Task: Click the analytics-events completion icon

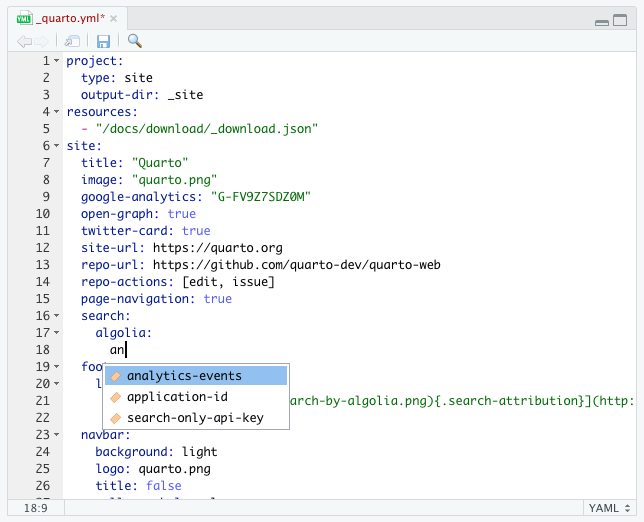Action: tap(116, 376)
